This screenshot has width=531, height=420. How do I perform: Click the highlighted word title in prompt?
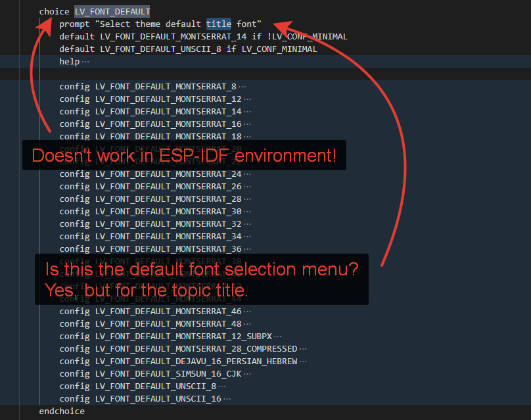click(x=218, y=24)
